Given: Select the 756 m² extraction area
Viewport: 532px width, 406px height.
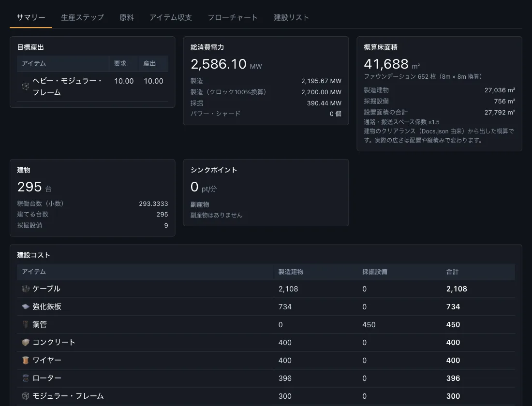Looking at the screenshot, I should click(x=504, y=101).
